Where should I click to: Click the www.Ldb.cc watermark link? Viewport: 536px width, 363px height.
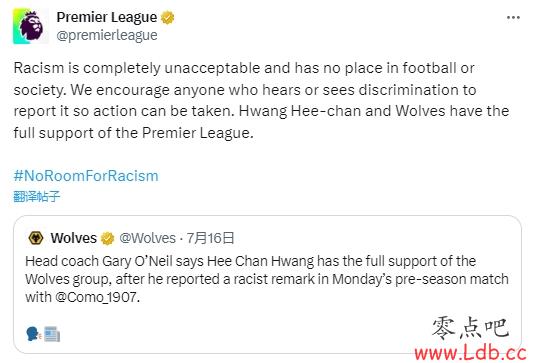[x=471, y=353]
